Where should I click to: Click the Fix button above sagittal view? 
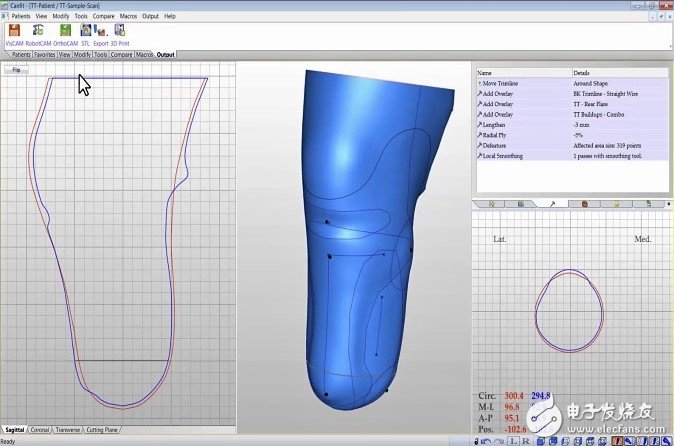pyautogui.click(x=17, y=70)
